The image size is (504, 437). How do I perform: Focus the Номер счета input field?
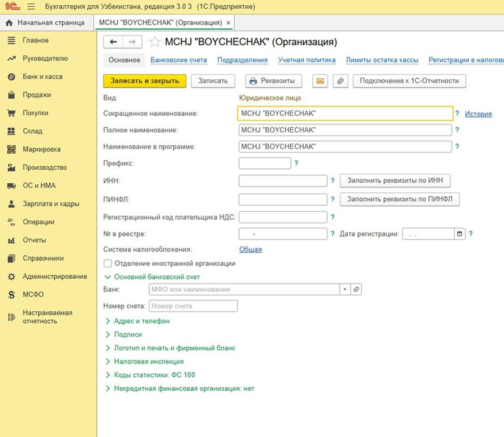tap(193, 306)
